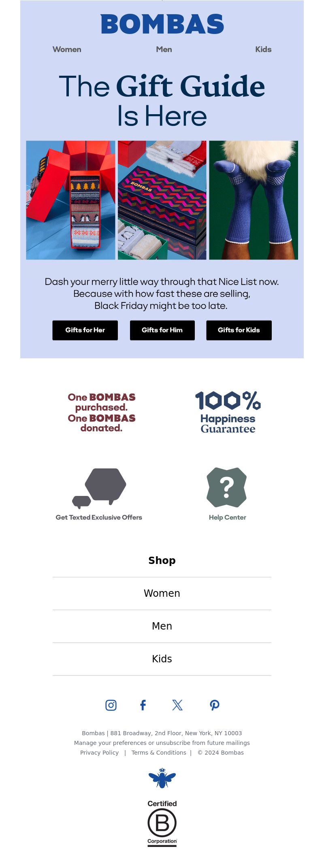The width and height of the screenshot is (324, 868).
Task: Select the Men tab in the header
Action: tap(164, 49)
